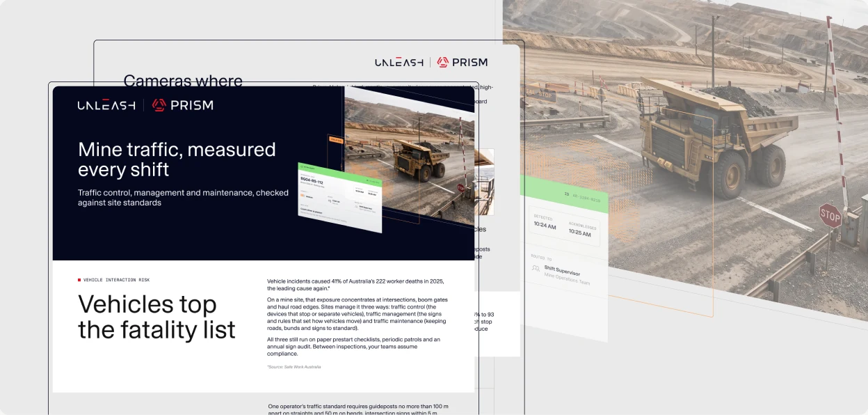Click the "Cameras where" heading on back page
Screen dimensions: 868x415
[x=183, y=81]
